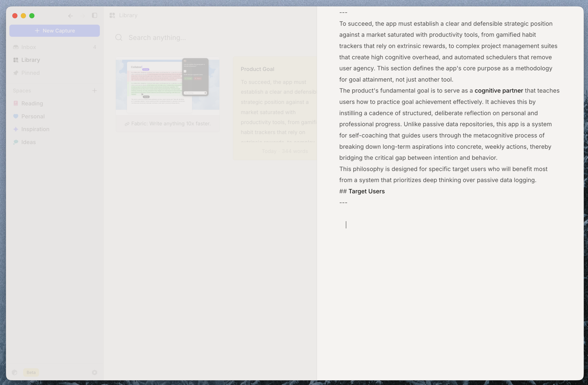Open the Ideas space

[55, 142]
